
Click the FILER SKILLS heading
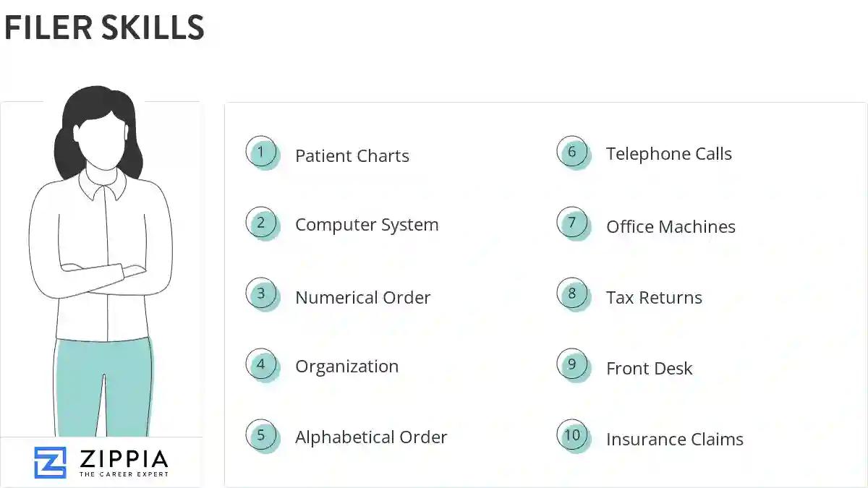coord(105,28)
